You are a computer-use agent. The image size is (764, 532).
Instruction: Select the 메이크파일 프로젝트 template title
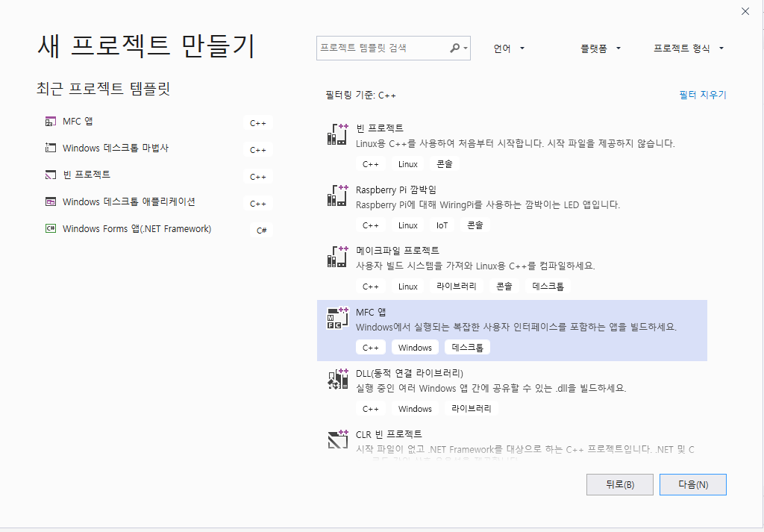point(398,251)
